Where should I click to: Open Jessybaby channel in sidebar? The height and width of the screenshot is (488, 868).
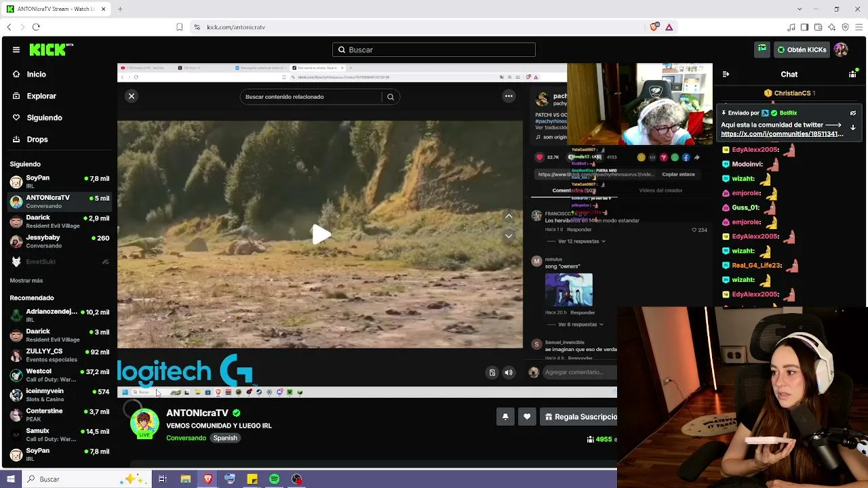point(60,241)
